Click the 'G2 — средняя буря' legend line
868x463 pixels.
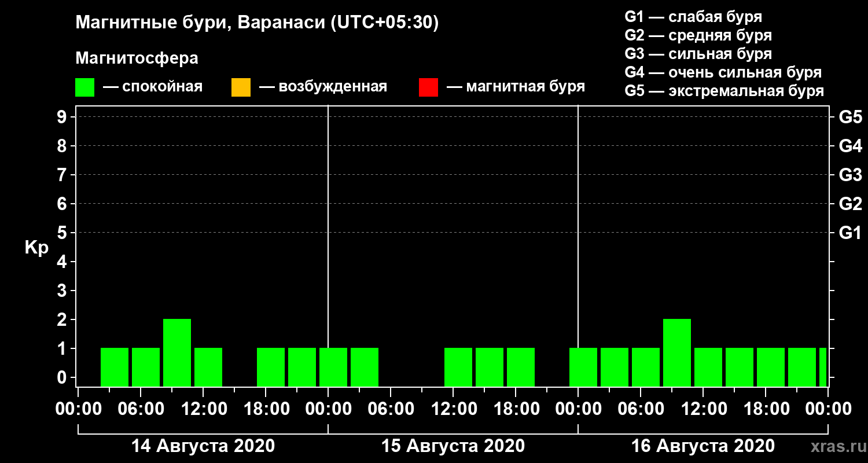pos(698,35)
